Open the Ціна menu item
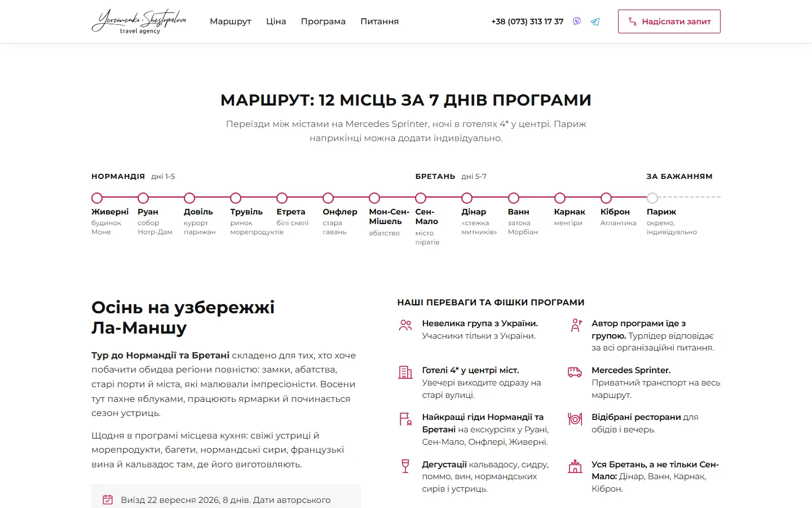This screenshot has height=508, width=812. point(276,21)
